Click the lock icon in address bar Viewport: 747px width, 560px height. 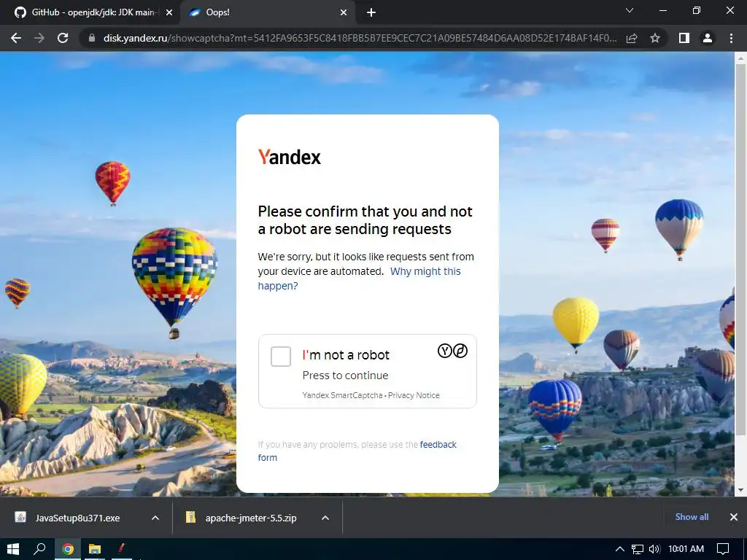[92, 38]
